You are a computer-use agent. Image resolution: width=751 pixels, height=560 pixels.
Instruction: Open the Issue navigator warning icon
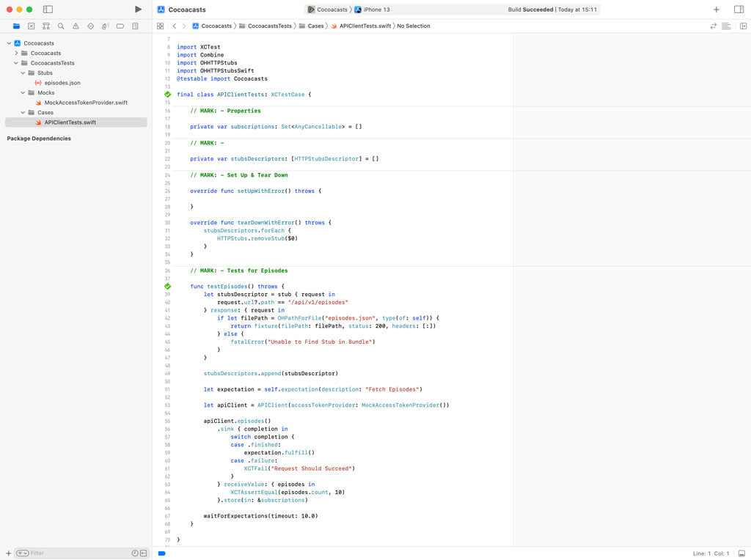(x=76, y=26)
